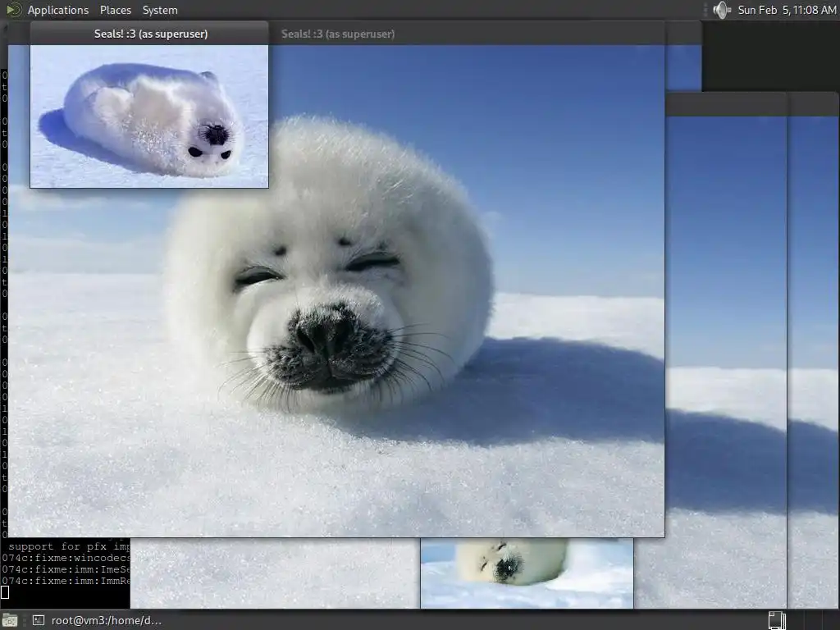840x630 pixels.
Task: Switch to root@vm3 terminal taskbar entry
Action: click(x=106, y=620)
